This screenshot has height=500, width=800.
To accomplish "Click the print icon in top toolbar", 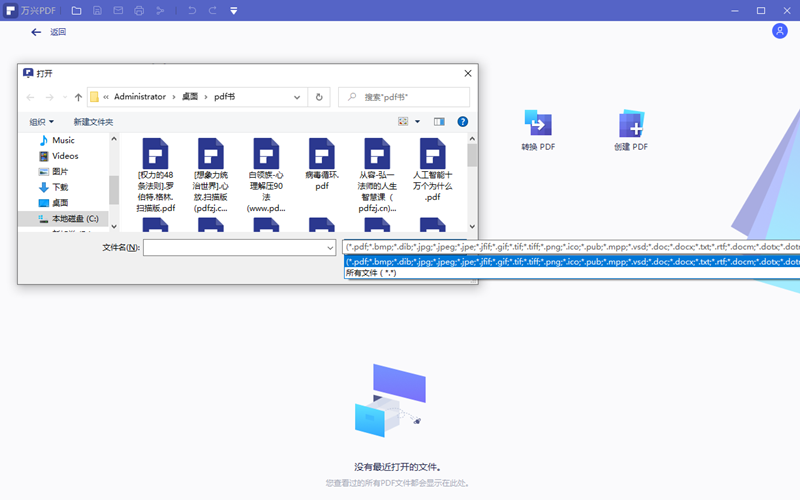I will (139, 11).
